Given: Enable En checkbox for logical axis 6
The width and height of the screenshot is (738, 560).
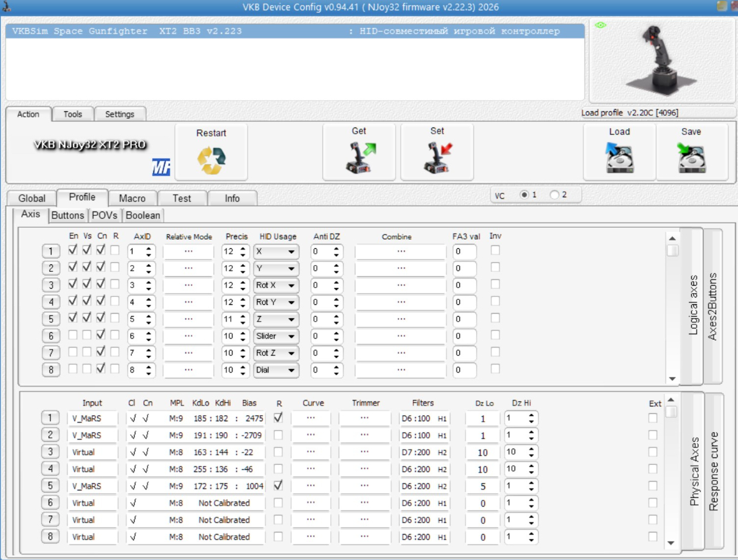Looking at the screenshot, I should click(72, 335).
